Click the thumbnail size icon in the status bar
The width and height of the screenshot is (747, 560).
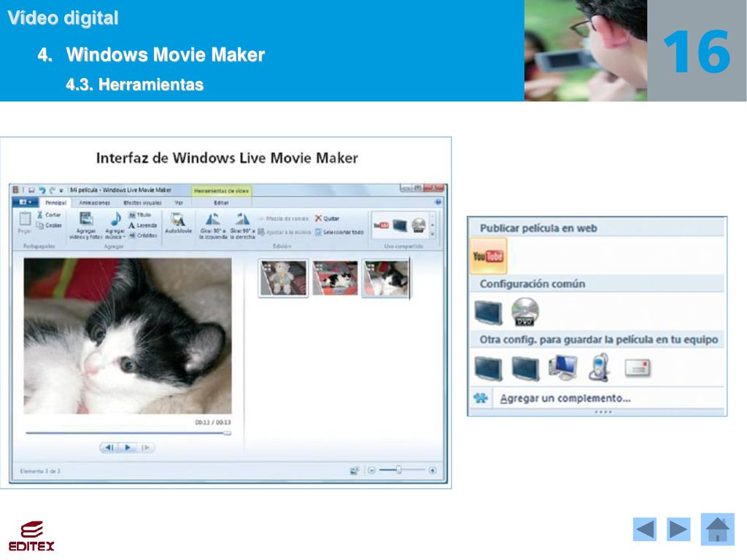click(355, 470)
